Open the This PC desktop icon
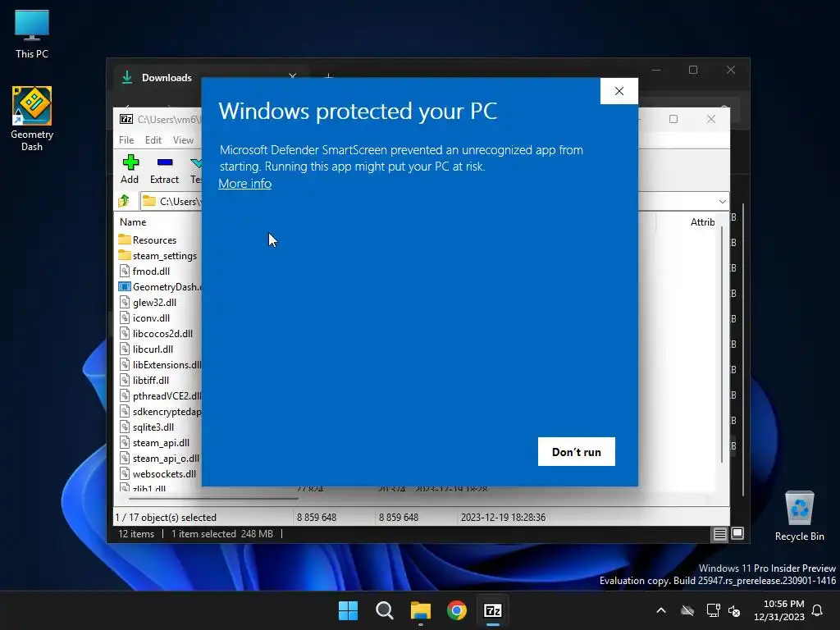The image size is (840, 630). (32, 34)
